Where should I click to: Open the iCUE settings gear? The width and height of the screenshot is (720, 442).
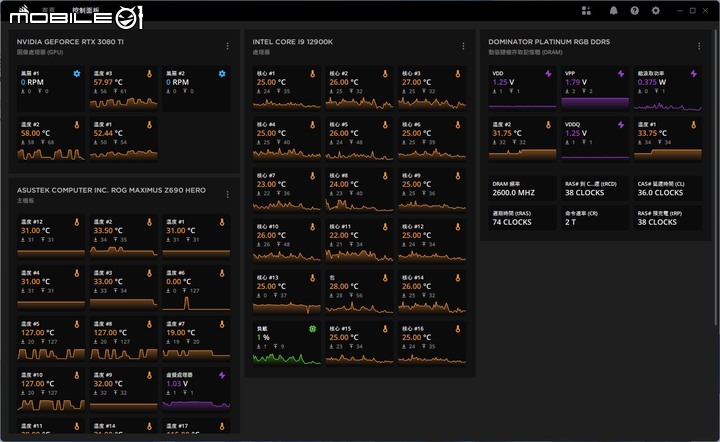click(656, 11)
